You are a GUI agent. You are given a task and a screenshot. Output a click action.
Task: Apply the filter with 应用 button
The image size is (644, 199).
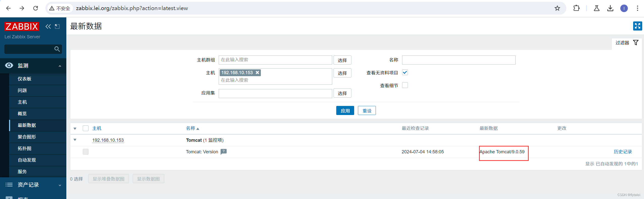(x=345, y=110)
